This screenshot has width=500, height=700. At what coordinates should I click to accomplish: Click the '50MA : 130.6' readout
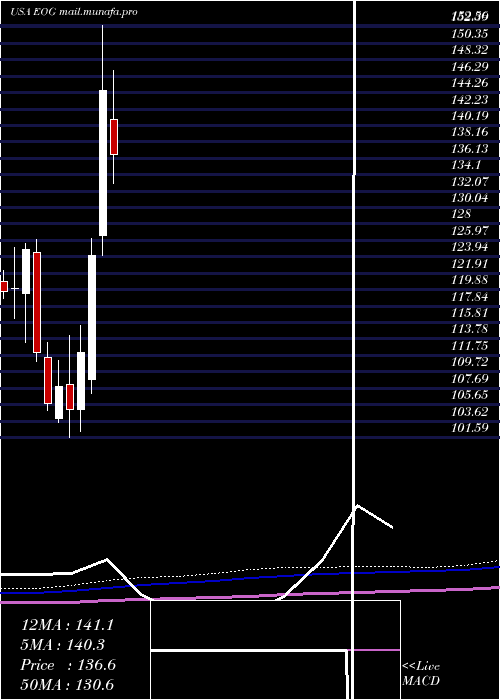67,684
